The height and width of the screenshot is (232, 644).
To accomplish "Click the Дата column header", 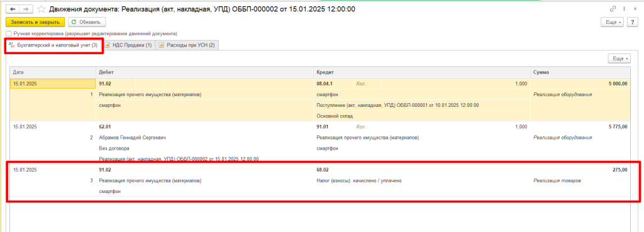I will coord(53,72).
